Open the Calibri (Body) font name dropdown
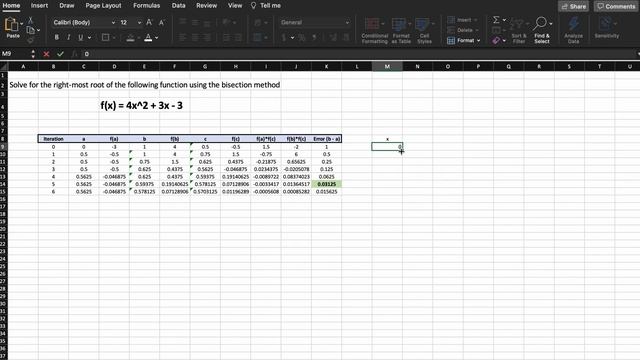Screen dimensions: 640x360 point(113,22)
